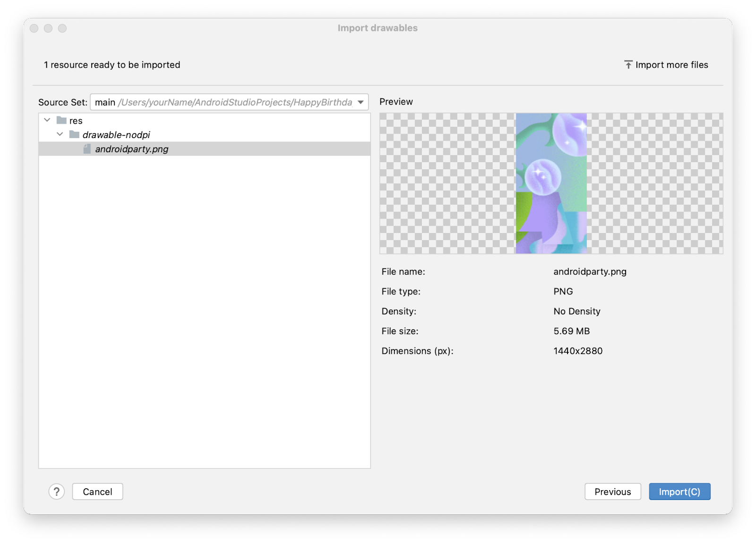
Task: Click the upload arrow icon beside Import more files
Action: (x=628, y=65)
